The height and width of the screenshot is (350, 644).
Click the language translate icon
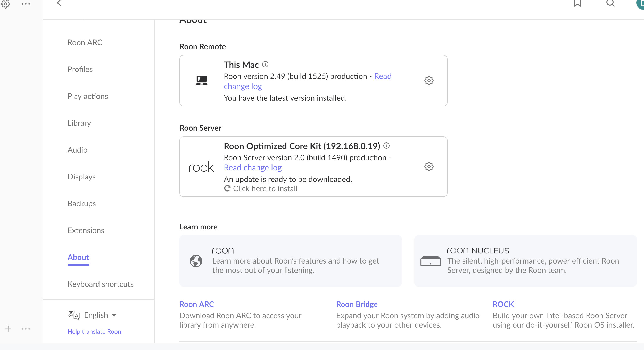coord(74,315)
